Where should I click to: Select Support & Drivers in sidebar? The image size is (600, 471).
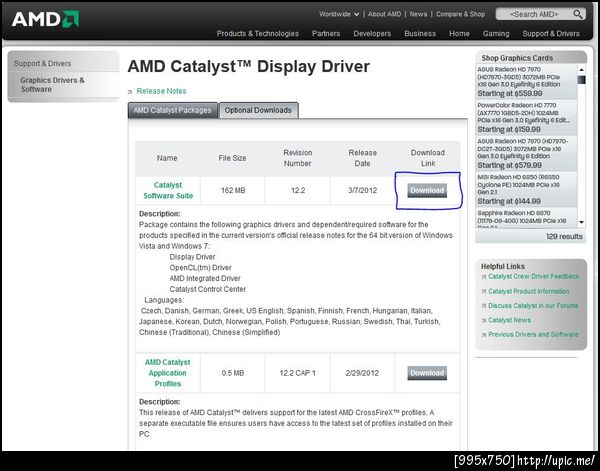point(42,63)
